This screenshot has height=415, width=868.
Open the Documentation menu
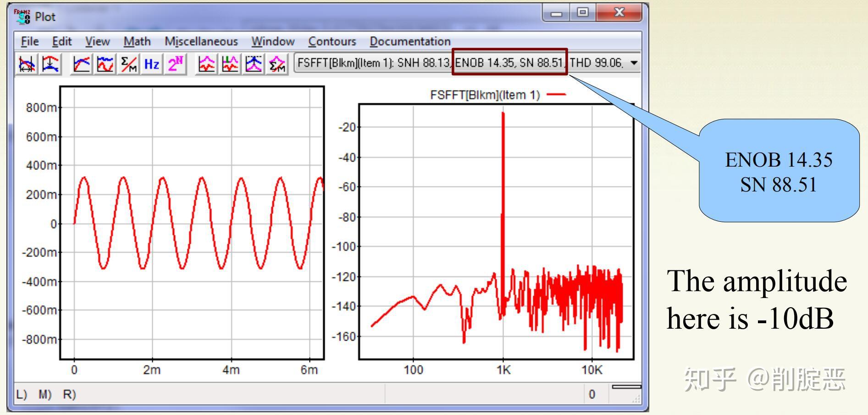pyautogui.click(x=410, y=41)
